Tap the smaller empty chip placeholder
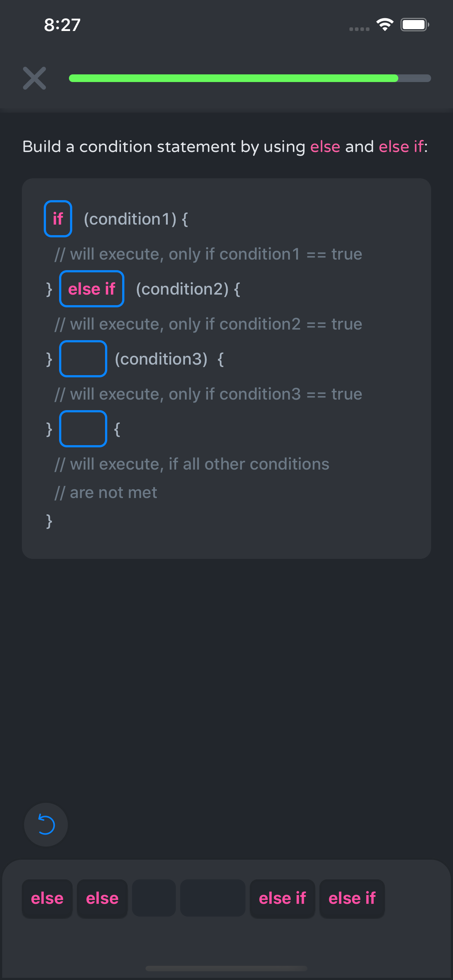The width and height of the screenshot is (453, 980). 154,898
